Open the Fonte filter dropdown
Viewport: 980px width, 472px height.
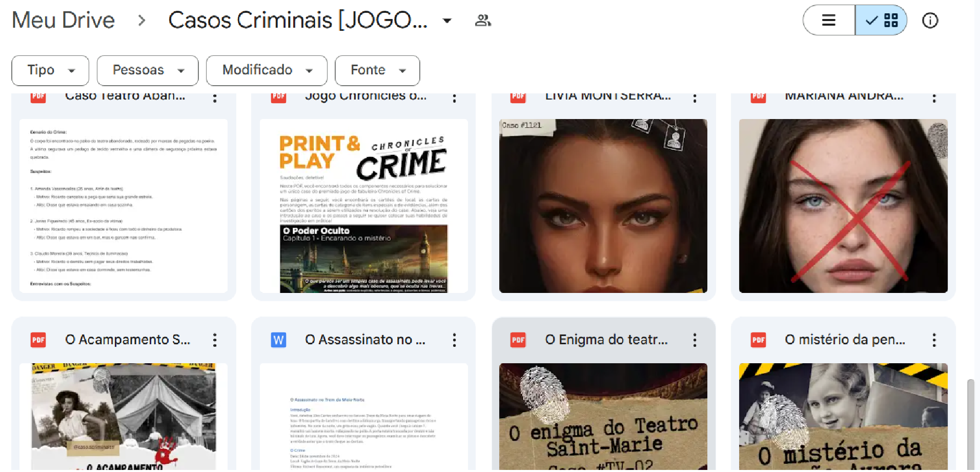point(377,70)
